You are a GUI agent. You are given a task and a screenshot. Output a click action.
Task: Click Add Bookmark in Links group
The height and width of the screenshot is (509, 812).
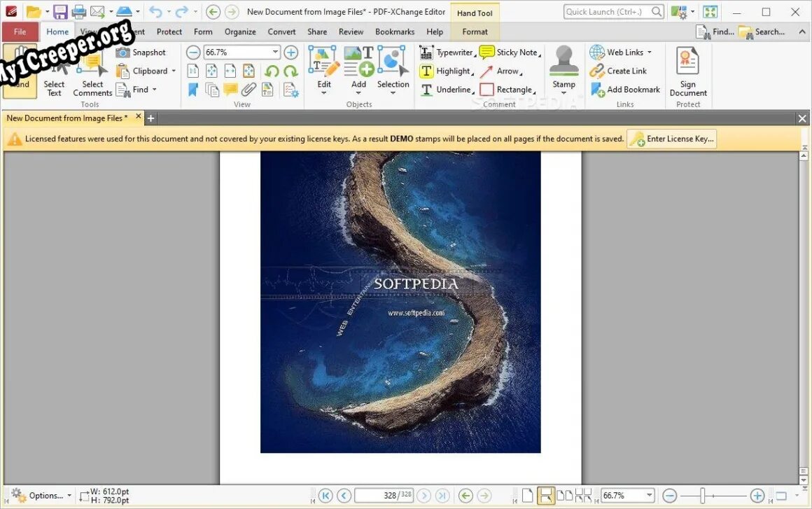click(626, 90)
